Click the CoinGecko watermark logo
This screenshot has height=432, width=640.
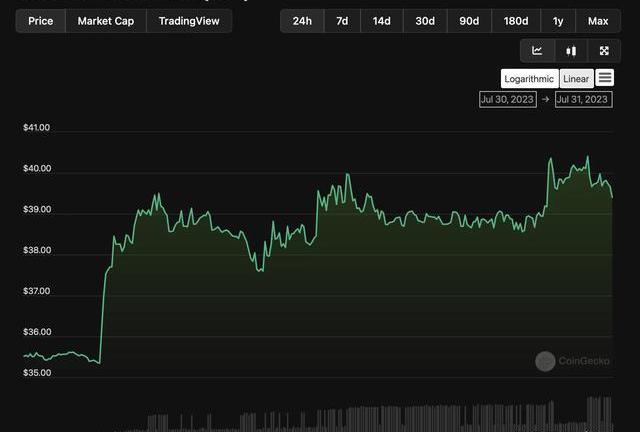pyautogui.click(x=545, y=362)
